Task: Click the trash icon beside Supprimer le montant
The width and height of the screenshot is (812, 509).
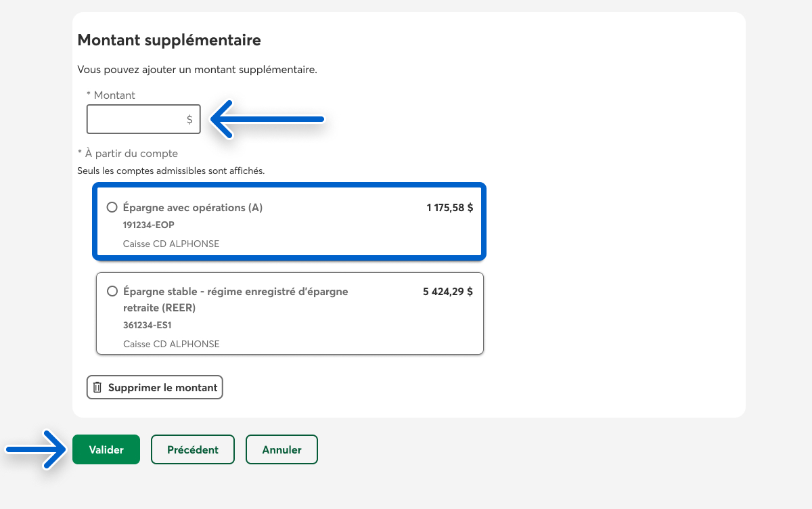Action: (97, 388)
